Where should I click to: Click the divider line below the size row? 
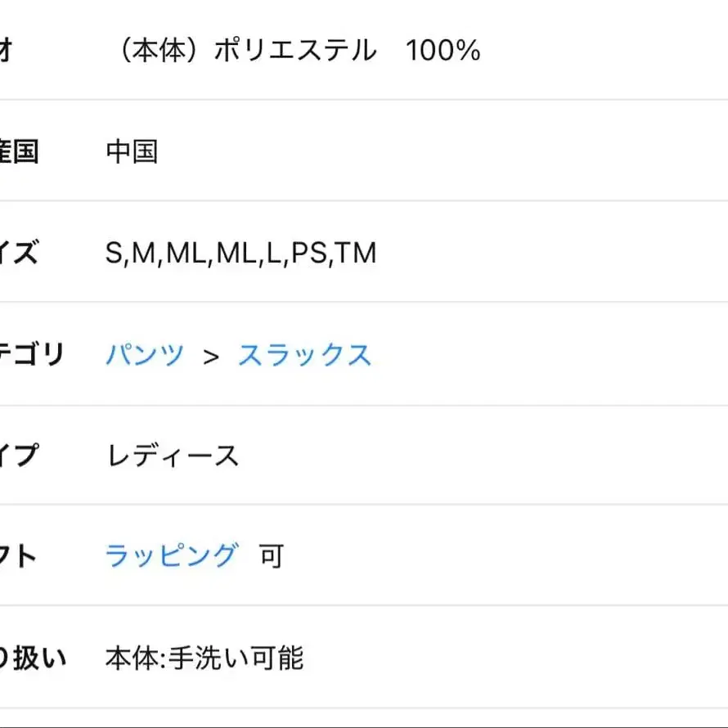pyautogui.click(x=364, y=303)
